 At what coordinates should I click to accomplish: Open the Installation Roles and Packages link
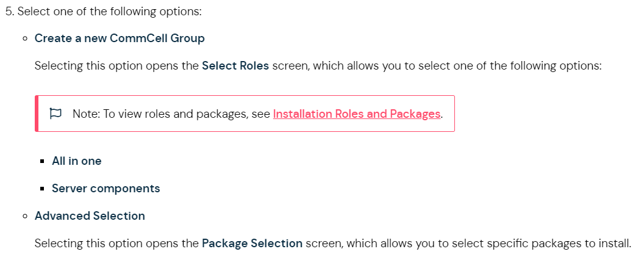(x=357, y=114)
